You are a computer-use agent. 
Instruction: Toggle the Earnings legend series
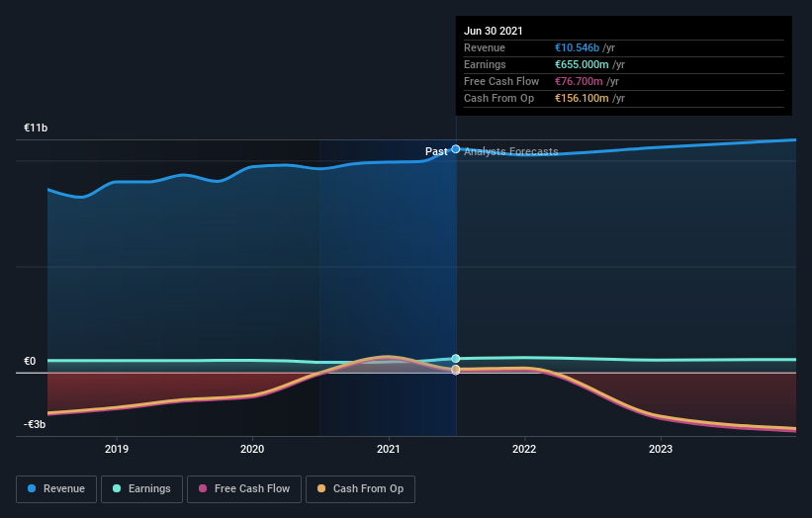(141, 489)
